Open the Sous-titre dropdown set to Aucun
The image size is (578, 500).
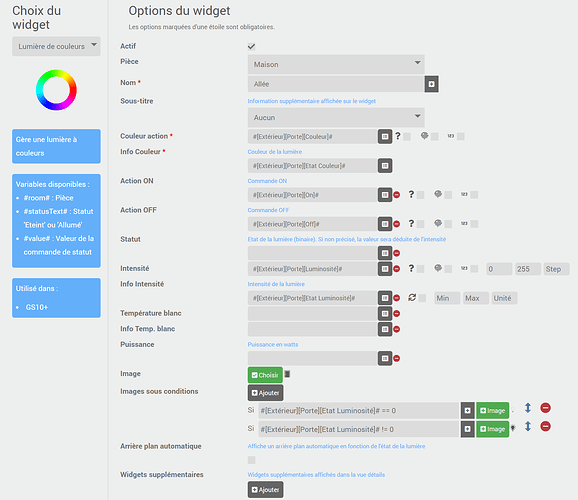tap(336, 117)
